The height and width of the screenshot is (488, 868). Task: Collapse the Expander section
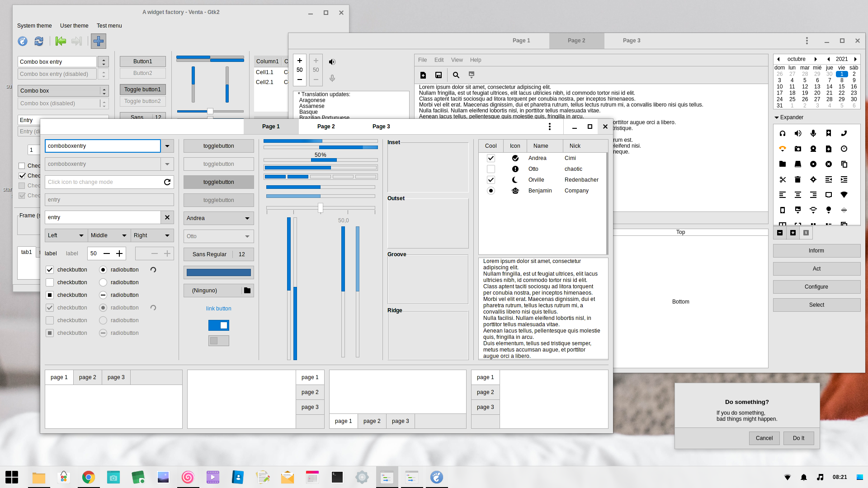pos(789,117)
